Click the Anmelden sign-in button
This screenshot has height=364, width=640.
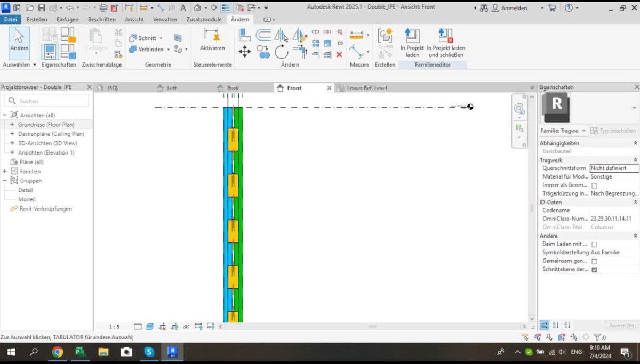coord(509,8)
